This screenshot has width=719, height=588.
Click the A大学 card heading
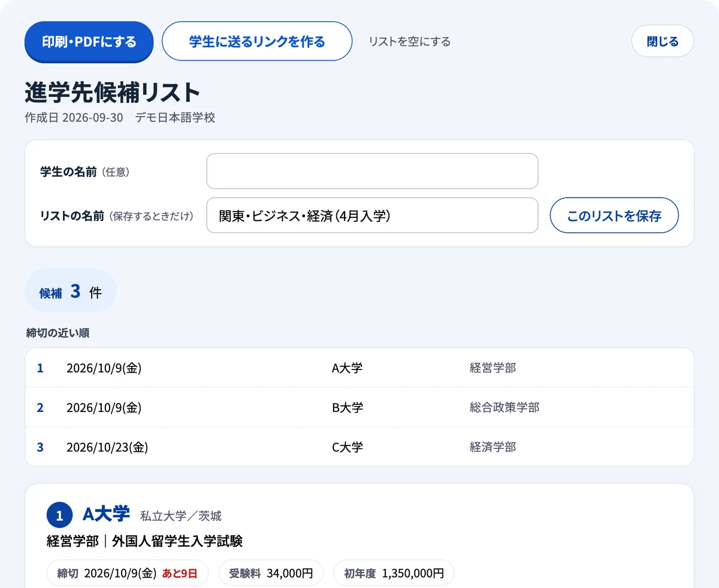pyautogui.click(x=106, y=514)
